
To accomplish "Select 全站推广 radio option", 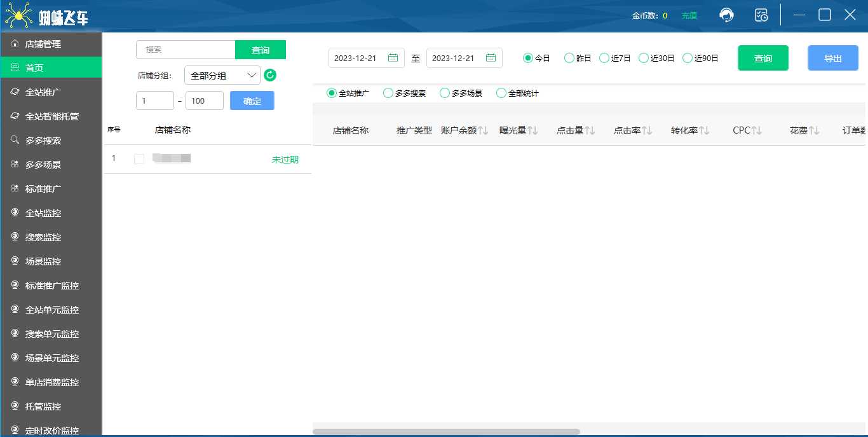I will tap(332, 93).
